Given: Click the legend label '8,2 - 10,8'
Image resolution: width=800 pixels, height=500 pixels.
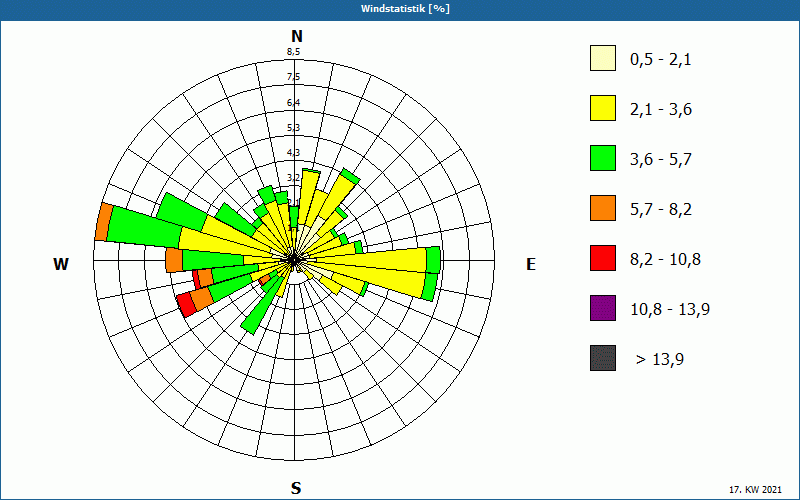Looking at the screenshot, I should click(x=665, y=260).
